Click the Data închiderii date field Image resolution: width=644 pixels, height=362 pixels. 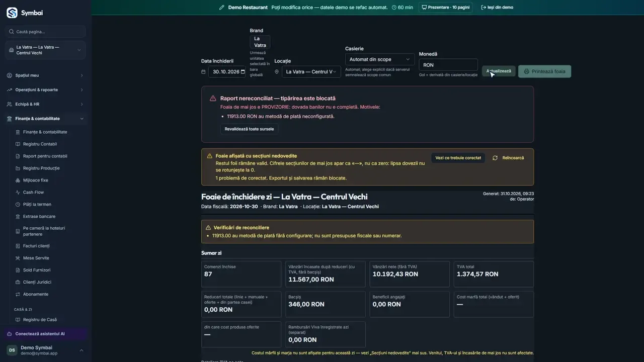pos(227,72)
